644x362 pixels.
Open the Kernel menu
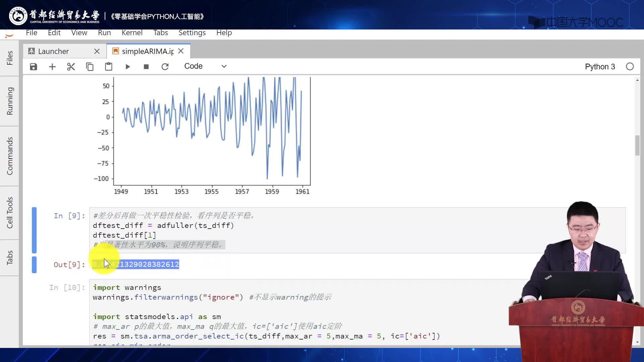pos(132,33)
